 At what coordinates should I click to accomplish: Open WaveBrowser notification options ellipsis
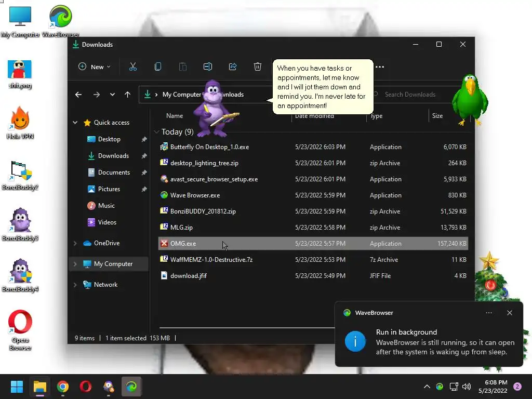tap(488, 313)
